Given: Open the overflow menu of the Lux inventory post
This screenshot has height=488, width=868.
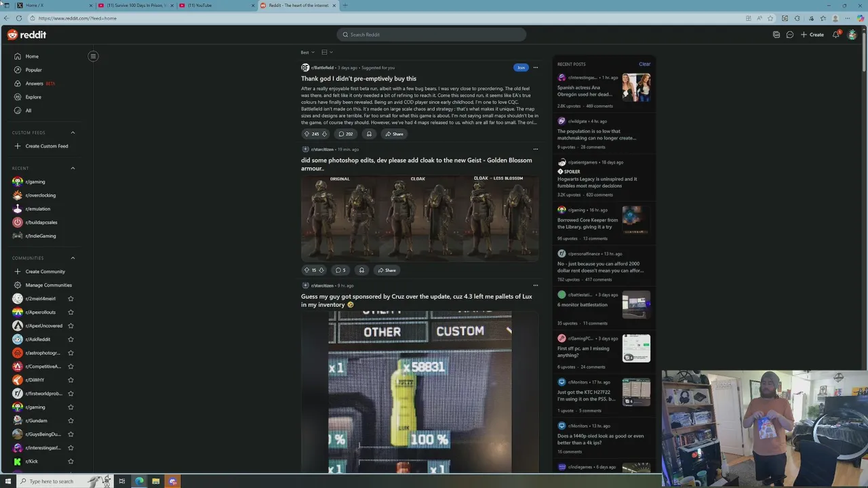Looking at the screenshot, I should point(535,285).
